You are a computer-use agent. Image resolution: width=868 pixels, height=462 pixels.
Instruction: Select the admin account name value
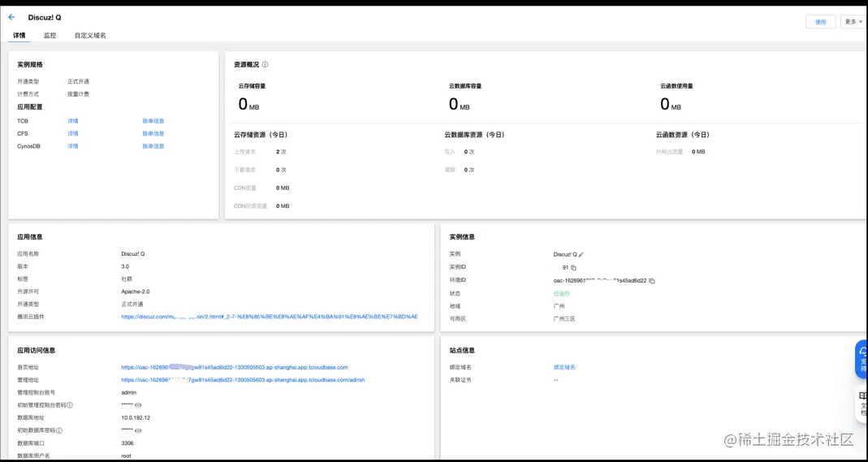point(129,393)
